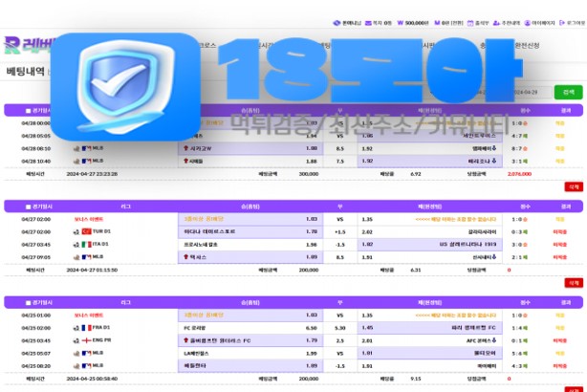Viewport: 587px width, 392px height.
Task: Open the My Page user icon
Action: (x=528, y=23)
